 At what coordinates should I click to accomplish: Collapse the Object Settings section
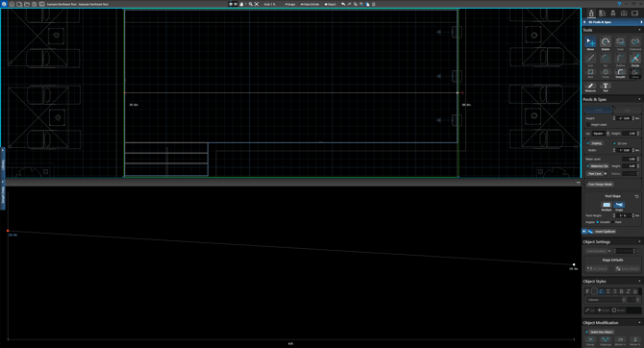pyautogui.click(x=639, y=242)
